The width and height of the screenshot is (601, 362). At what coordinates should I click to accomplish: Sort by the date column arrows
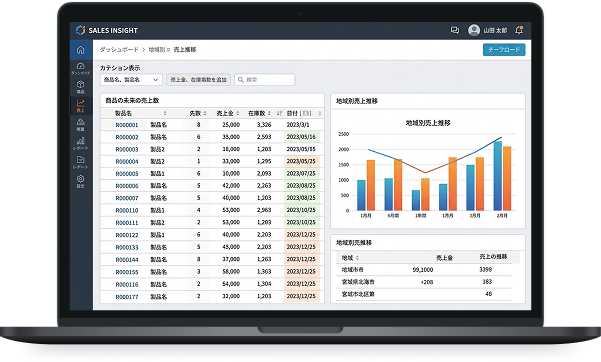tap(320, 113)
